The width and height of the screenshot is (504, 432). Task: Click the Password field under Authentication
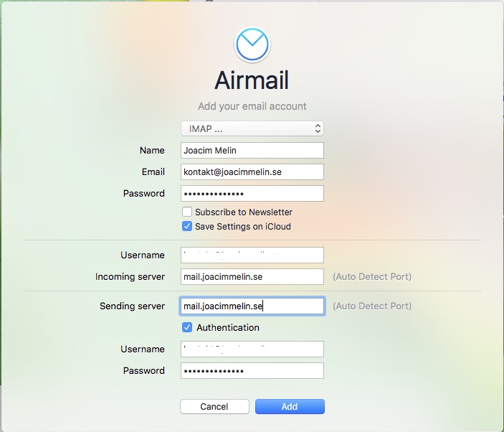click(252, 370)
